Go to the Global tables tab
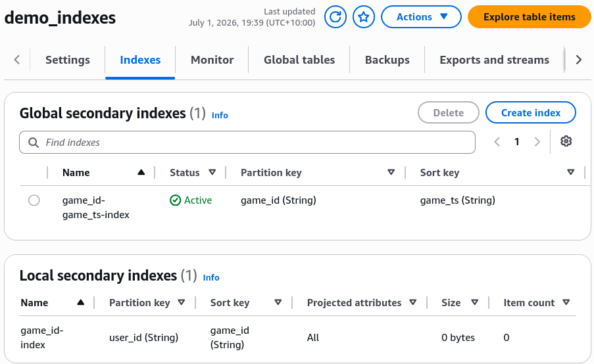This screenshot has width=594, height=364. click(x=299, y=60)
